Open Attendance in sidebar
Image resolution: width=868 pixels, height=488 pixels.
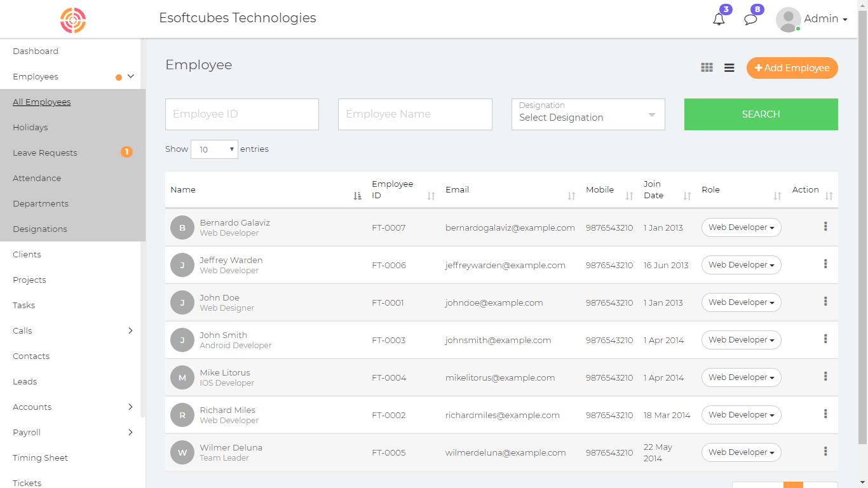pos(37,178)
